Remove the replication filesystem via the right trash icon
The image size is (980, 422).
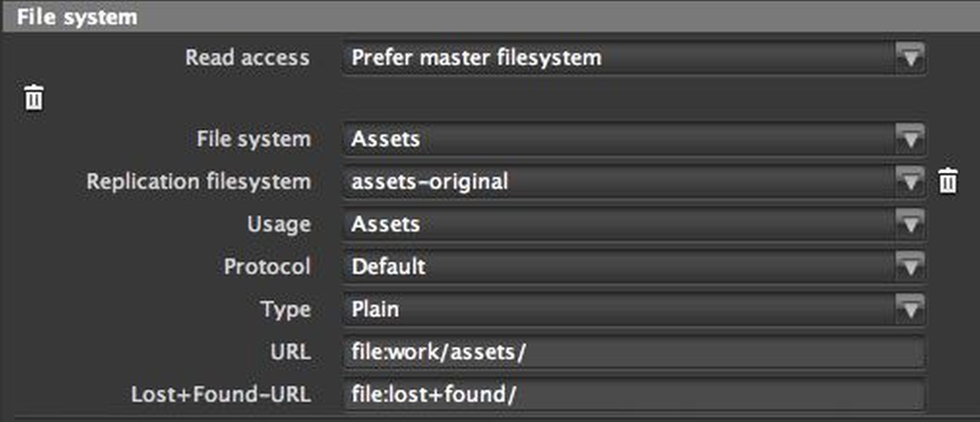click(947, 182)
